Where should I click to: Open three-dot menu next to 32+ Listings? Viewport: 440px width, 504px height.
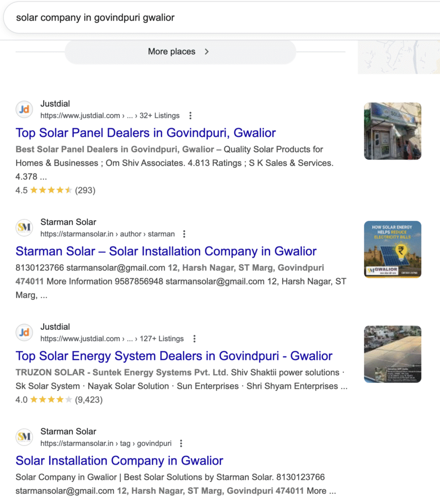tap(191, 116)
